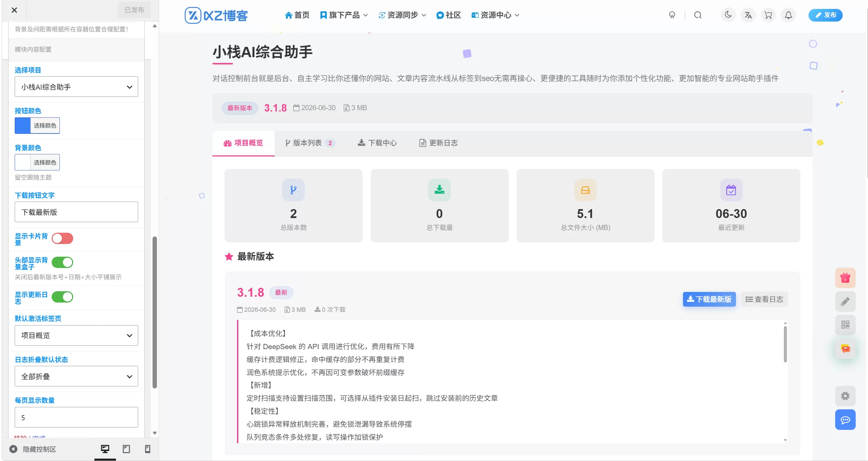The width and height of the screenshot is (868, 461).
Task: Open the blue message chat button
Action: pos(845,420)
